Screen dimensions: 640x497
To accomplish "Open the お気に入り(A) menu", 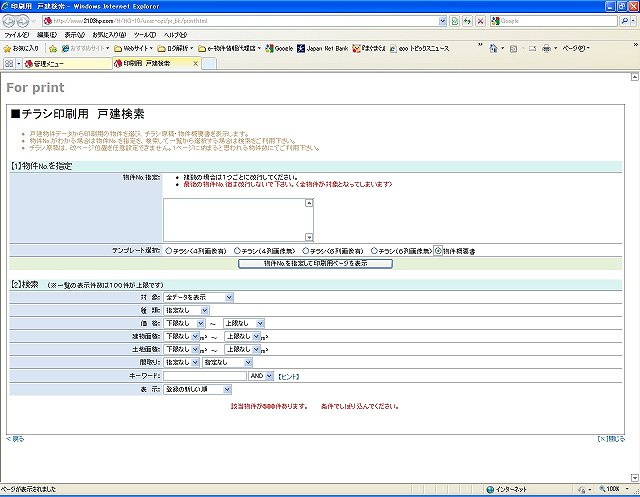I will [x=109, y=35].
